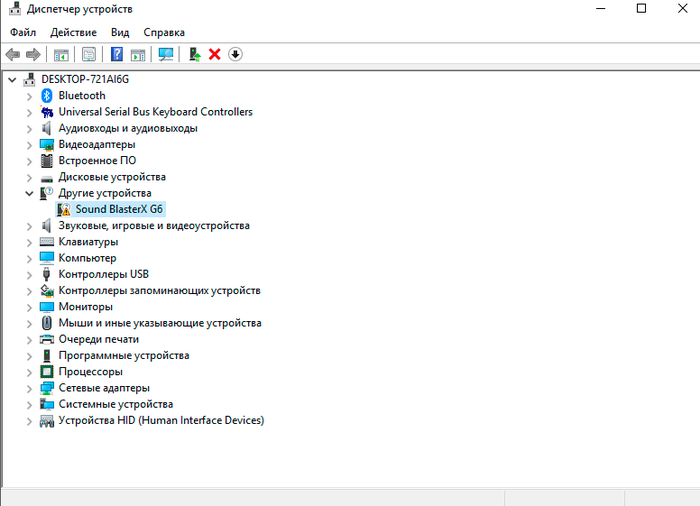The width and height of the screenshot is (700, 506).
Task: Click the Device Manager title bar icon
Action: click(x=15, y=8)
